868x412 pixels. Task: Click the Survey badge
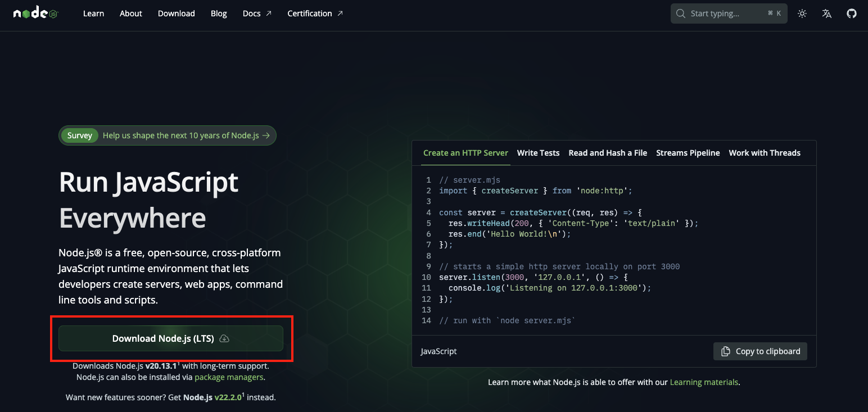(x=80, y=135)
